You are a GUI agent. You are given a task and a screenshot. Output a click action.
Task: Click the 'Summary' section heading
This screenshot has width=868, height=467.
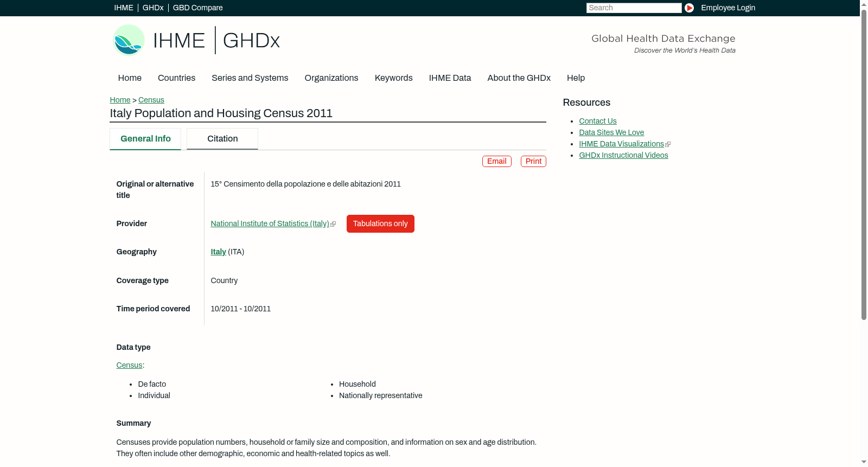[133, 424]
